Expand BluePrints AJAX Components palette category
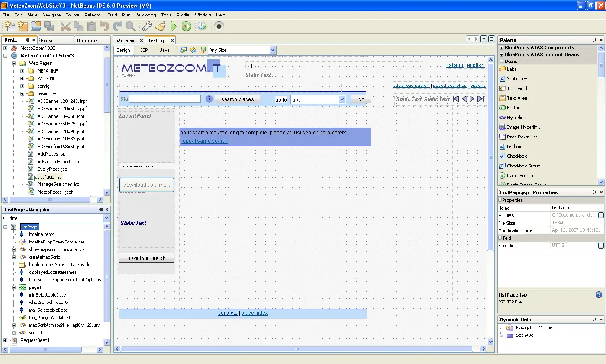This screenshot has height=364, width=606. (x=501, y=48)
